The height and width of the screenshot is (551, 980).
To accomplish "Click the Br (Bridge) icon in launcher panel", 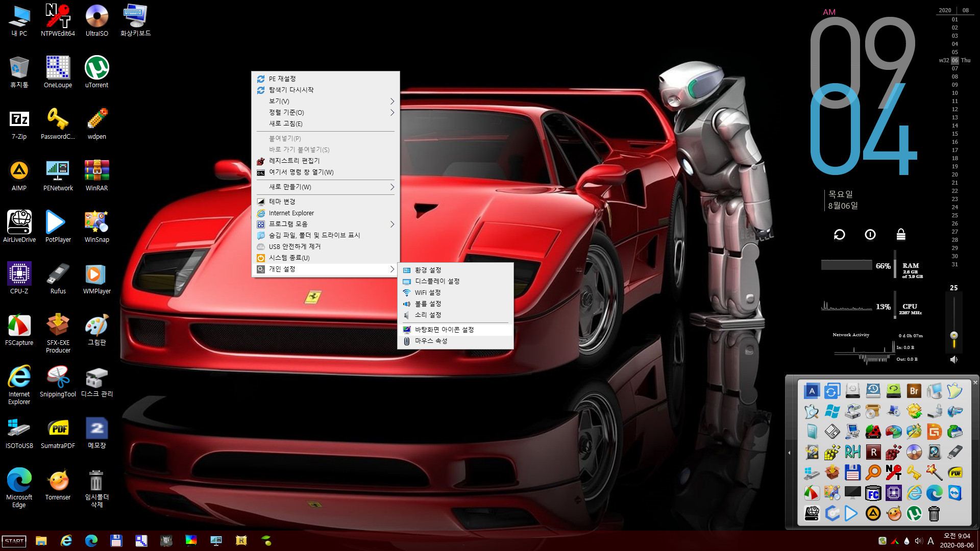I will pyautogui.click(x=914, y=391).
